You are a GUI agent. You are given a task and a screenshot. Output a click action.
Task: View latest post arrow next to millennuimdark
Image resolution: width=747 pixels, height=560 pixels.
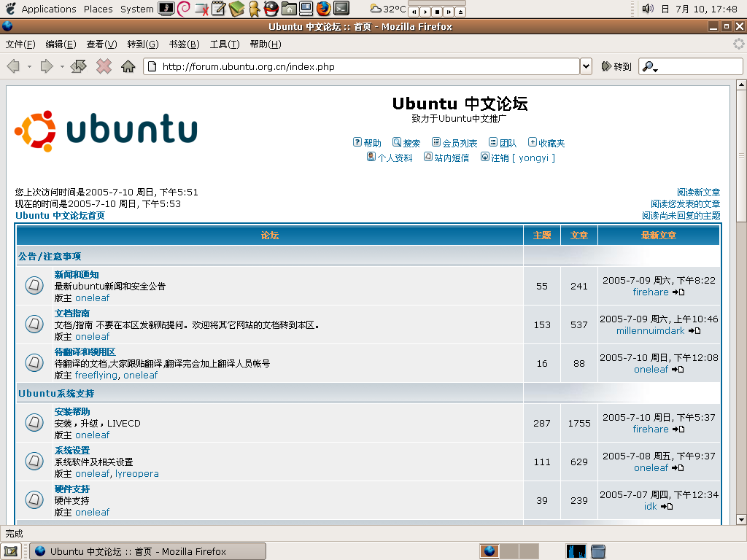pyautogui.click(x=694, y=331)
